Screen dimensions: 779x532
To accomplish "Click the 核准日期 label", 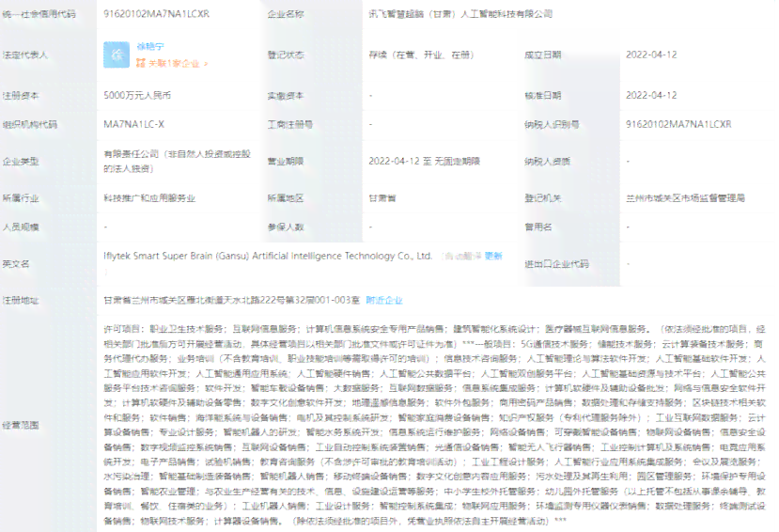I will 543,95.
